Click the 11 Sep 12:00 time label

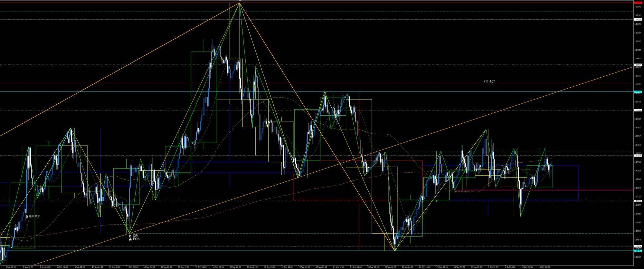132,267
